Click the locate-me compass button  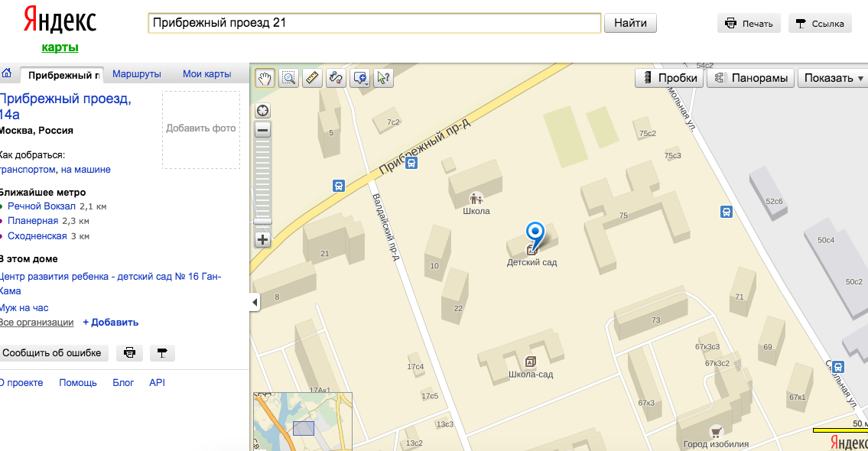pyautogui.click(x=263, y=111)
